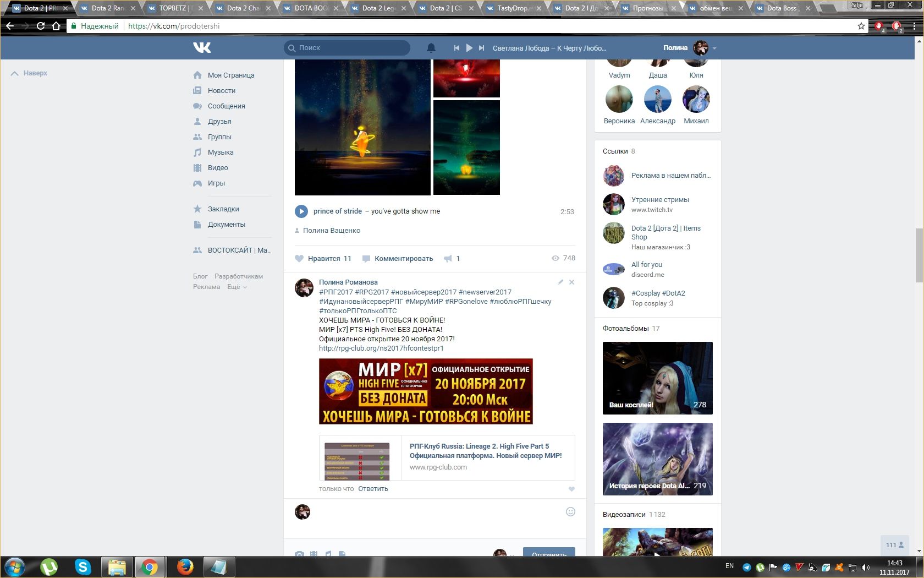
Task: Skip to previous track in header player
Action: point(457,48)
